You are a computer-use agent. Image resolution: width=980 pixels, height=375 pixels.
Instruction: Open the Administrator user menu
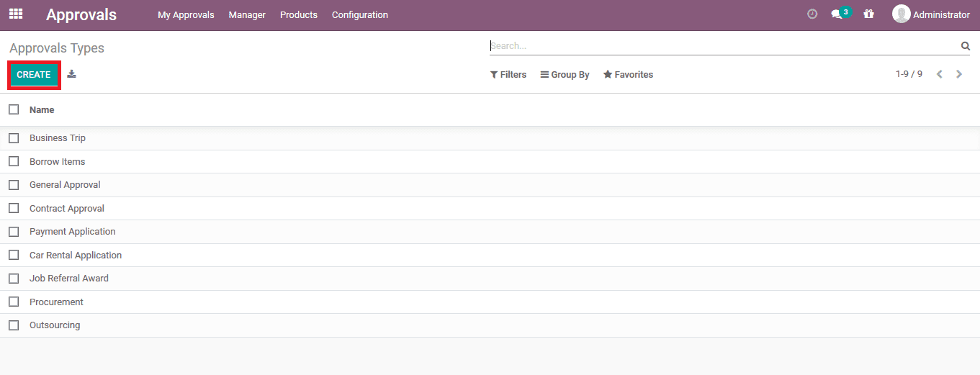(931, 14)
